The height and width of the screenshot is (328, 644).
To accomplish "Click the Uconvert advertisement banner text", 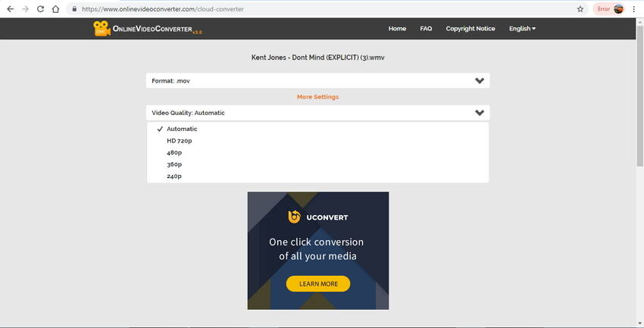I will tap(316, 248).
